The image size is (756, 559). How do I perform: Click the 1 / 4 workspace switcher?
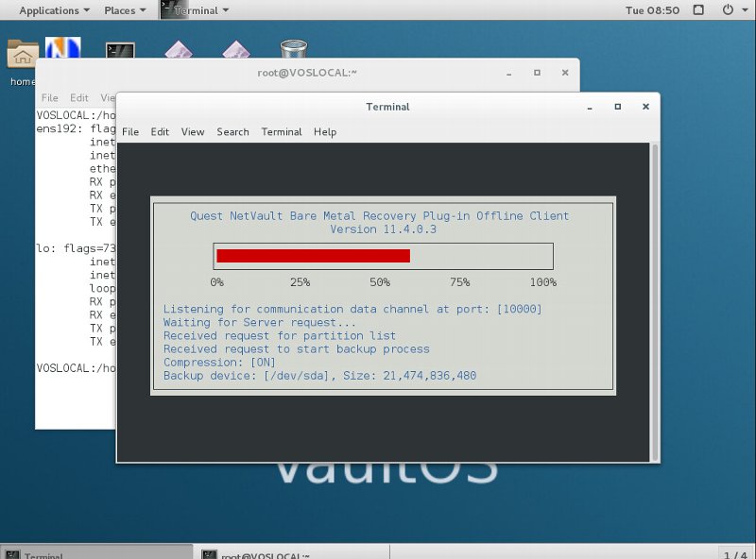click(x=736, y=553)
